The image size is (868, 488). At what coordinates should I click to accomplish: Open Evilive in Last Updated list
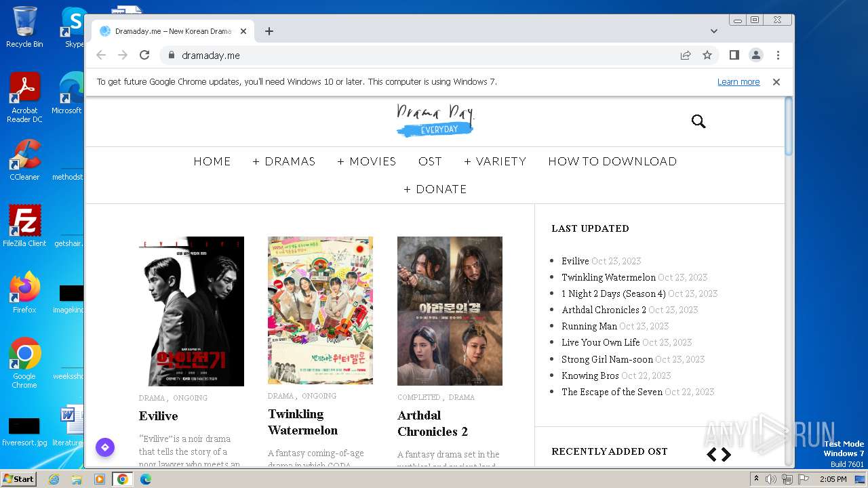[575, 261]
